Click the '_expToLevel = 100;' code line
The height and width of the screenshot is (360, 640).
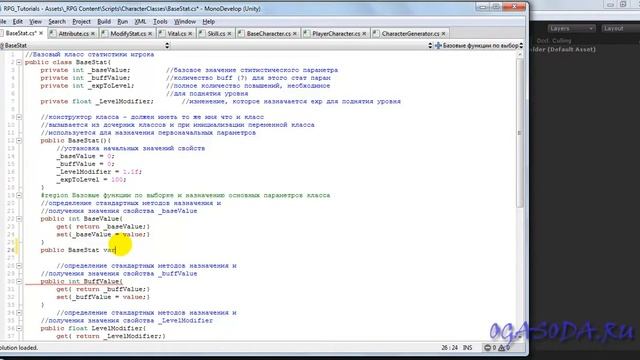click(91, 180)
